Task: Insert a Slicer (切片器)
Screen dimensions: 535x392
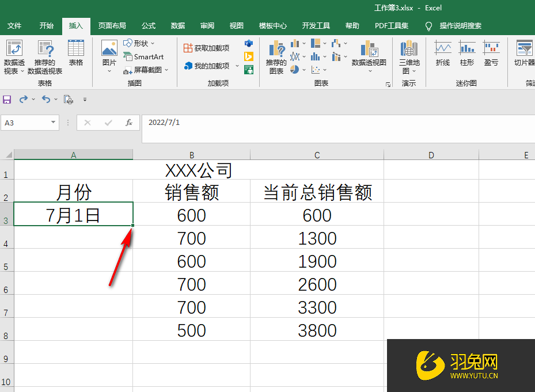Action: click(x=525, y=53)
